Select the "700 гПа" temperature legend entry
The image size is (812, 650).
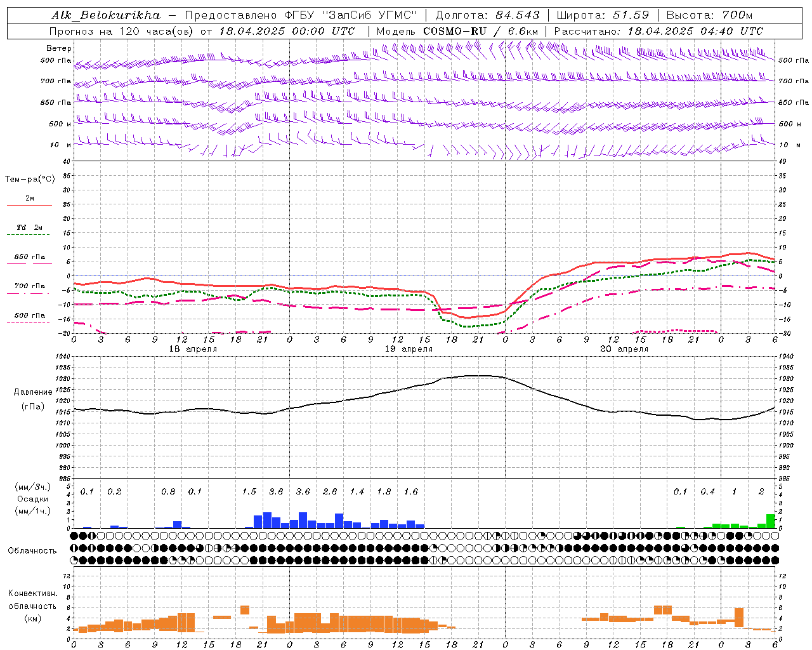[x=30, y=286]
